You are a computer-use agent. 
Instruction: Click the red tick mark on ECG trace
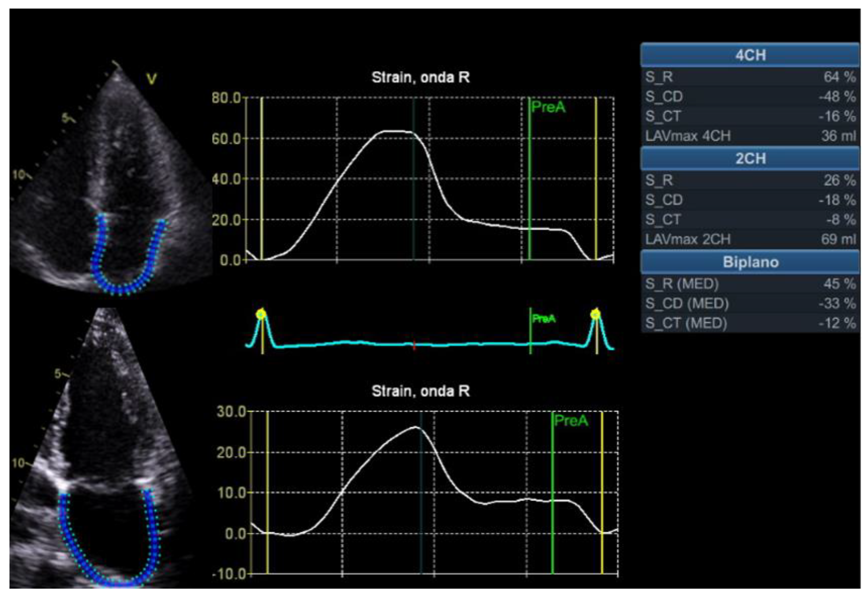click(414, 346)
